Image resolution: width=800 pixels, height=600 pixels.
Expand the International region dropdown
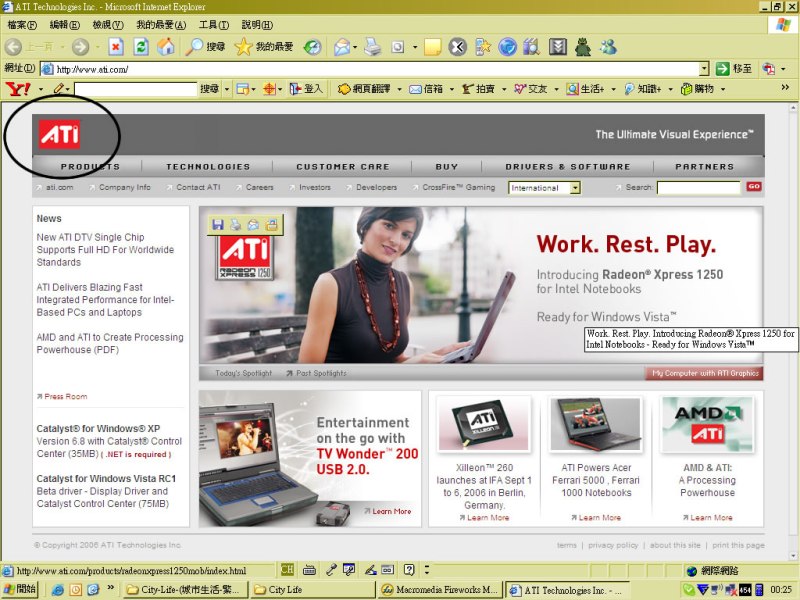tap(575, 188)
